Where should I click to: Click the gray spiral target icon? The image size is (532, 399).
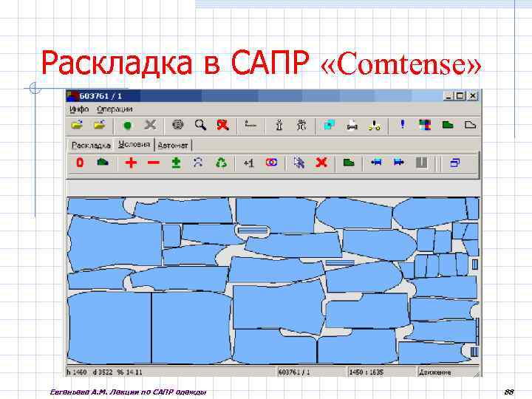pos(178,125)
